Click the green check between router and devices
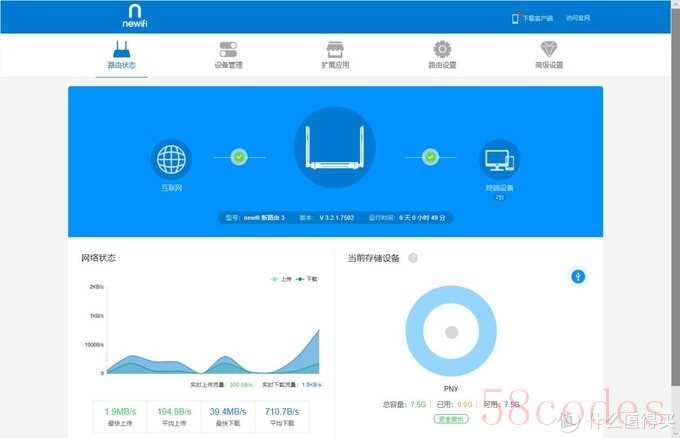The width and height of the screenshot is (680, 438). tap(430, 157)
